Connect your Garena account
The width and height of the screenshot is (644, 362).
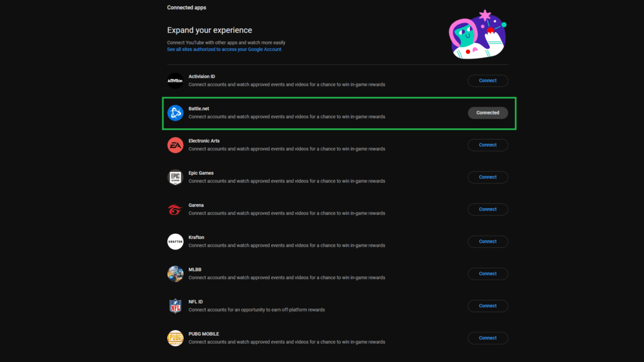[487, 209]
